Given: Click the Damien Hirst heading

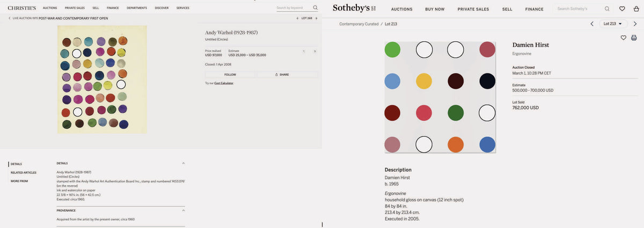Looking at the screenshot, I should pyautogui.click(x=531, y=45).
